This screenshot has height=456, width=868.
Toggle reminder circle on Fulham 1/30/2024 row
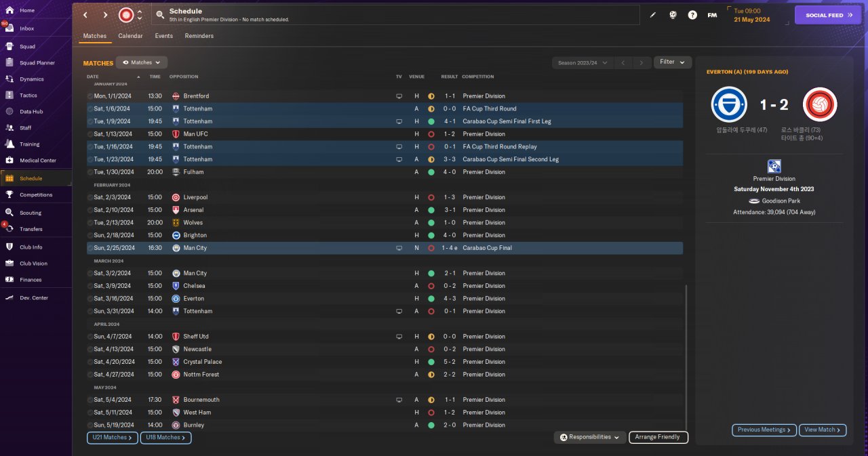pyautogui.click(x=90, y=172)
